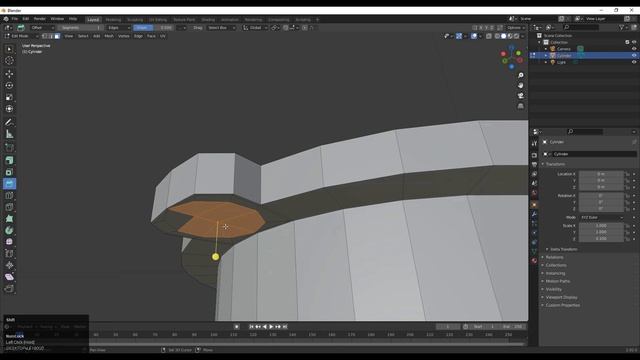
Task: Open the rotation Mode XYZ Euler dropdown
Action: [602, 218]
